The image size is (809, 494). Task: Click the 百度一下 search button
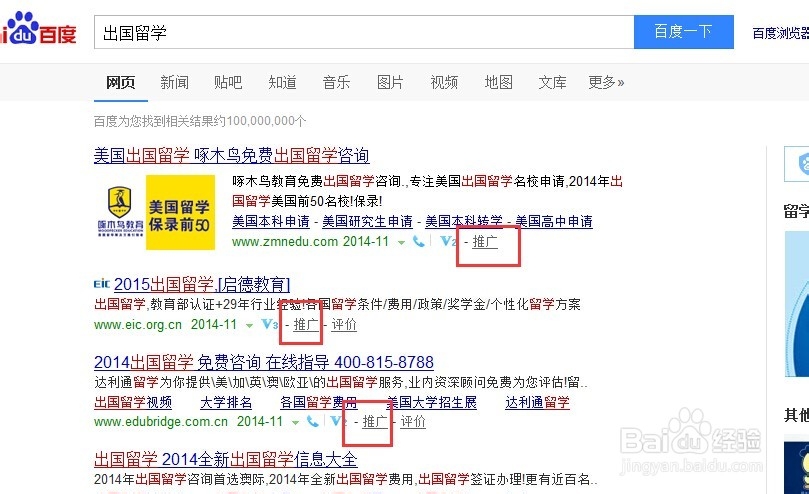pos(684,32)
